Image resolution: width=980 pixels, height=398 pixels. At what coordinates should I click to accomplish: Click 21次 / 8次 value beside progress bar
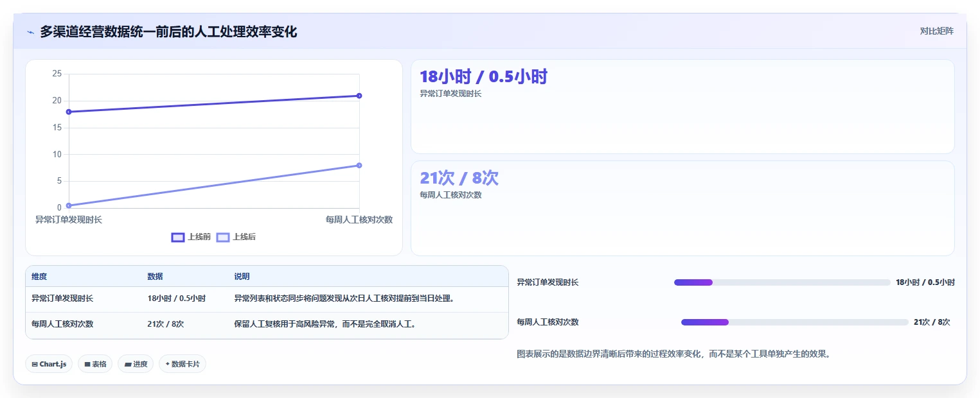(x=932, y=322)
